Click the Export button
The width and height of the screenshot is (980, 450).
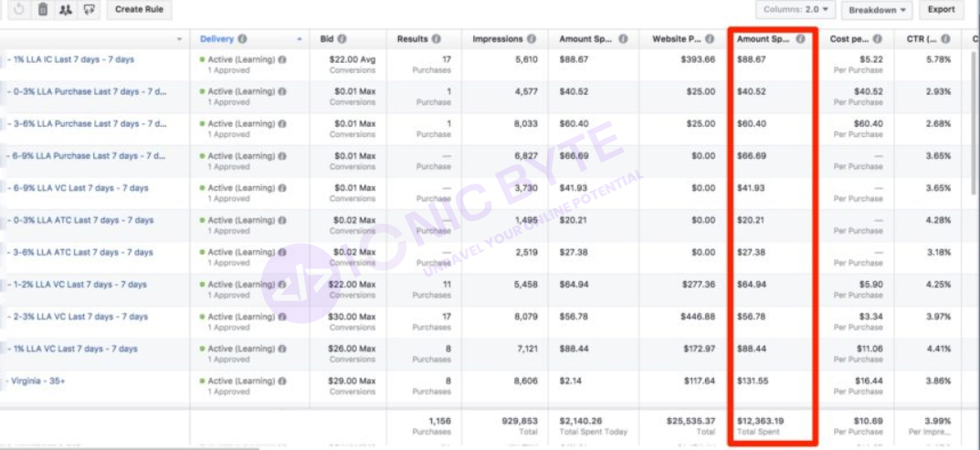(941, 10)
